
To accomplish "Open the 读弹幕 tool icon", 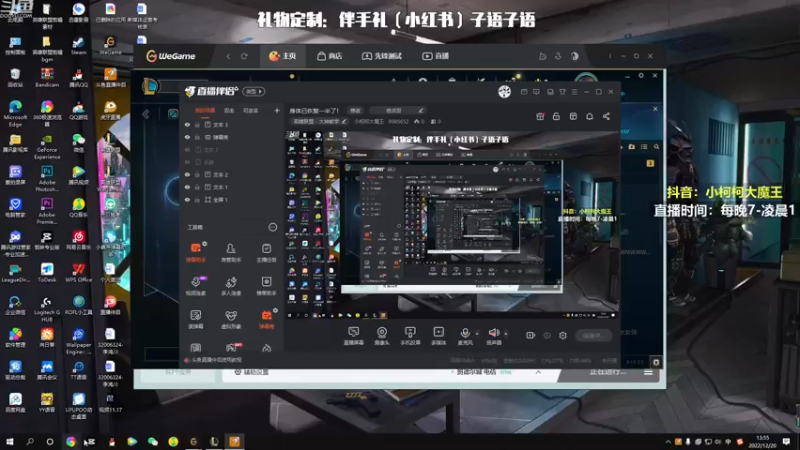I will coord(196,319).
